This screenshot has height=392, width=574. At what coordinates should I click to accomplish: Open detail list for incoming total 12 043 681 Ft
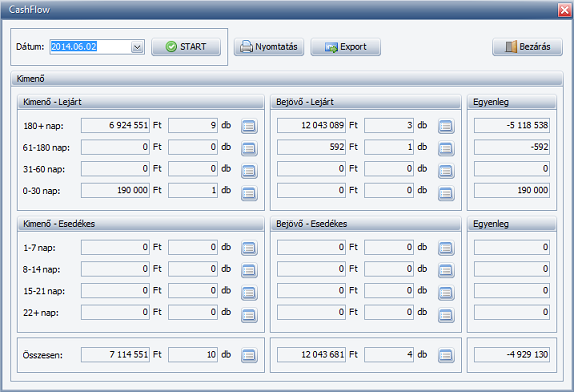pos(446,355)
